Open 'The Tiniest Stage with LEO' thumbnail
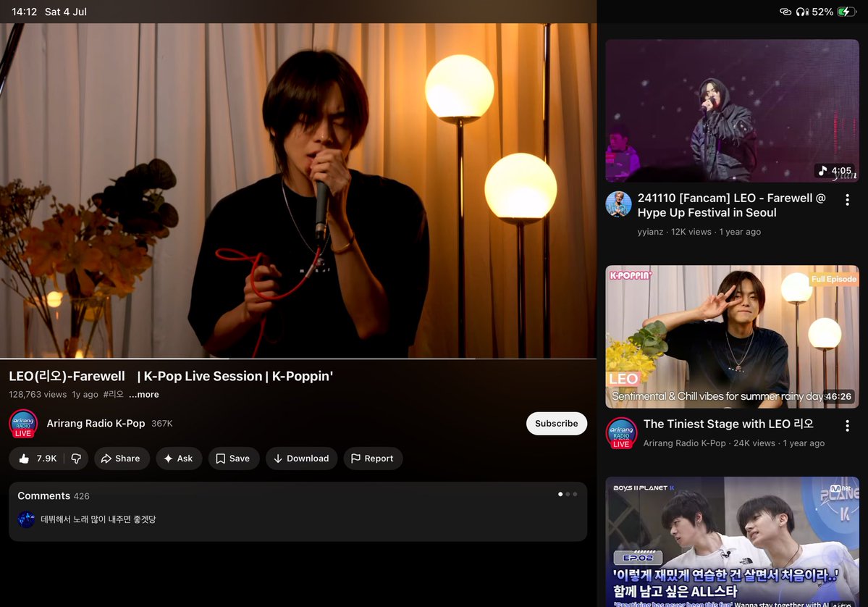This screenshot has height=607, width=868. click(x=732, y=337)
